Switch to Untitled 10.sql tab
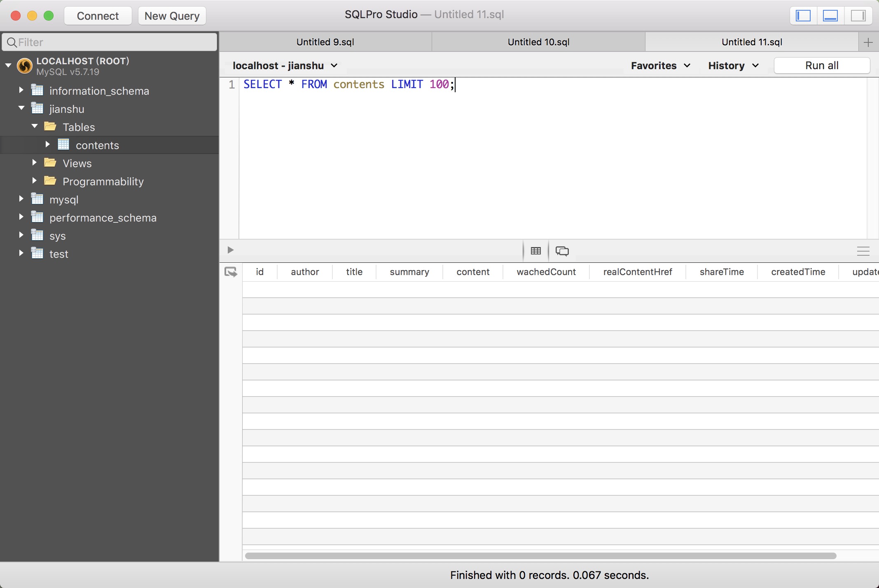Image resolution: width=879 pixels, height=588 pixels. click(x=538, y=42)
